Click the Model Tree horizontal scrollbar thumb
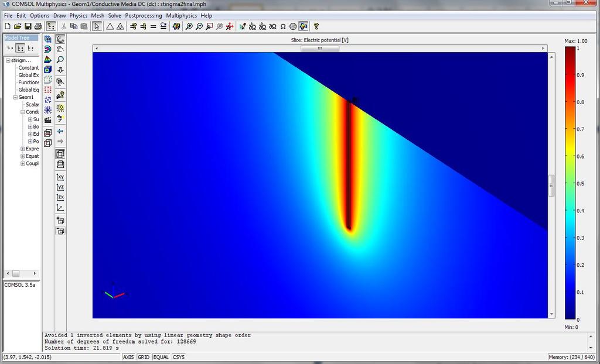This screenshot has width=600, height=364. pos(16,273)
